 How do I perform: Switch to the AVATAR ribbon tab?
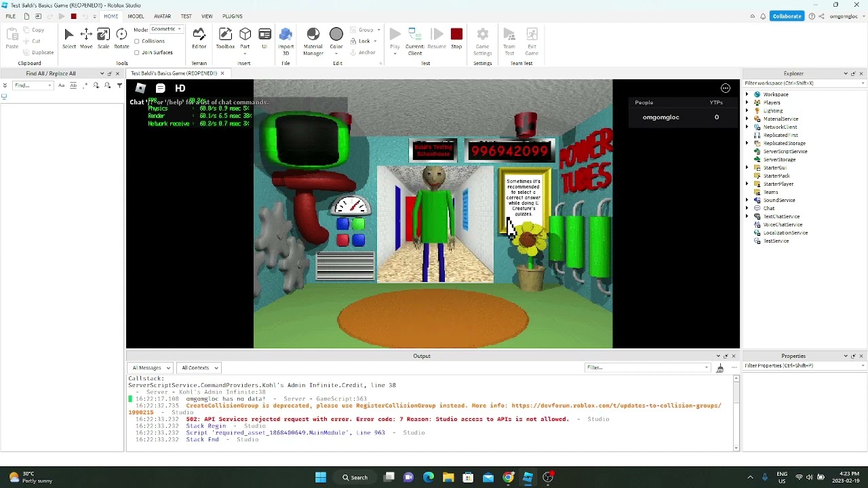[162, 16]
